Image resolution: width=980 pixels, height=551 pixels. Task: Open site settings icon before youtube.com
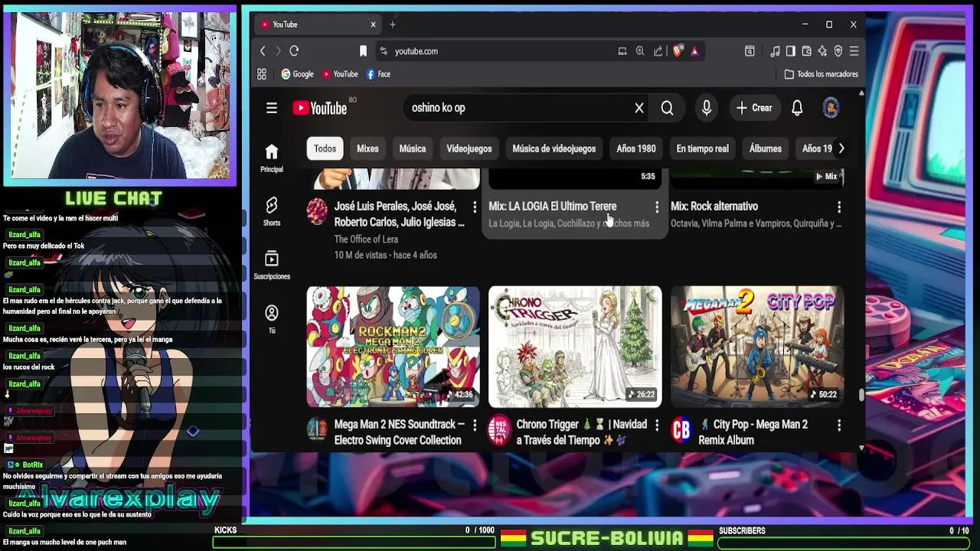pyautogui.click(x=384, y=51)
